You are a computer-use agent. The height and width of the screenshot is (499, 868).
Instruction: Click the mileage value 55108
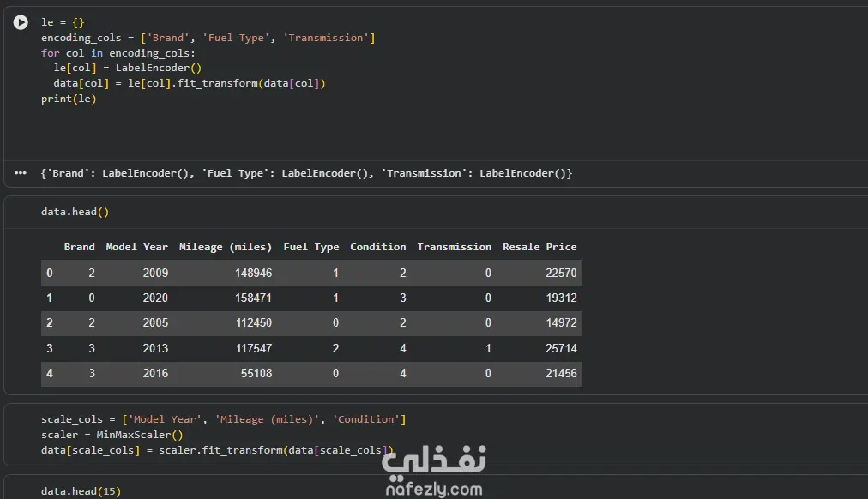[256, 374]
